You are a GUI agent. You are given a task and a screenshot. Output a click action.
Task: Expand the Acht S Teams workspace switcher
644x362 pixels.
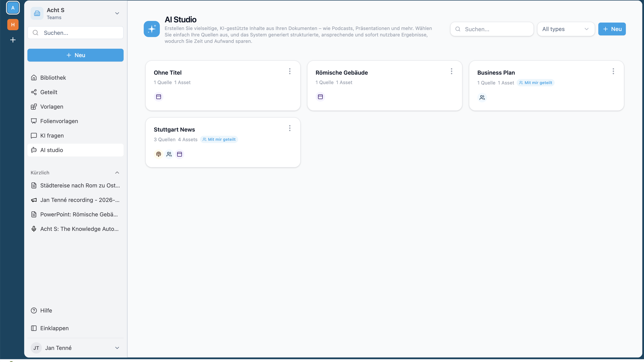coord(75,13)
